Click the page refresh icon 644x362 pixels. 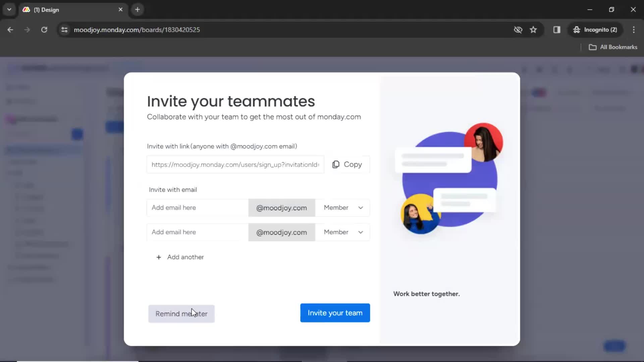44,29
